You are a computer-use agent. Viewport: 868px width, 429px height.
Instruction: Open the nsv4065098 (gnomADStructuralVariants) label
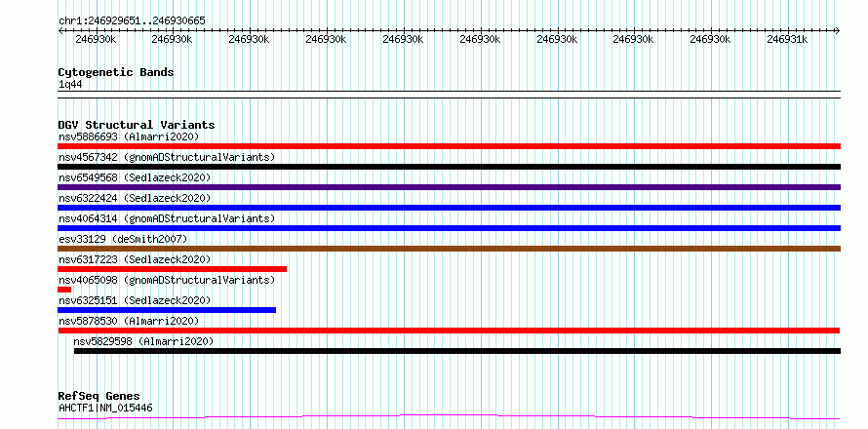pyautogui.click(x=167, y=280)
